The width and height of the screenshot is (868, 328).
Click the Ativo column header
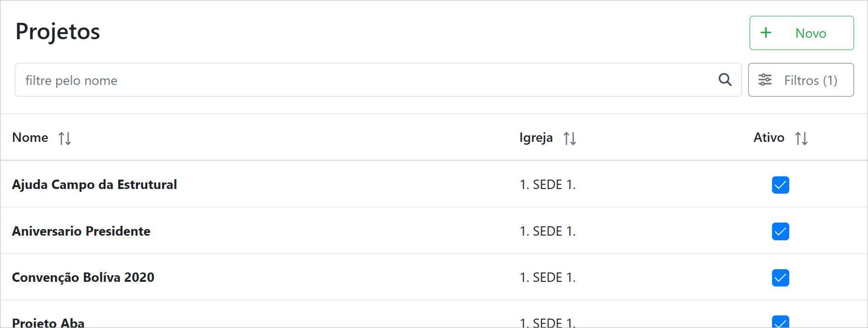tap(769, 138)
